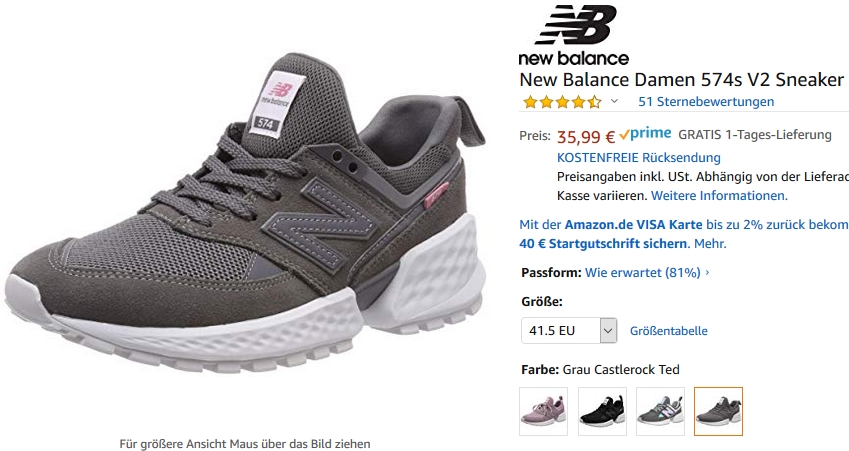The image size is (849, 451).
Task: Expand Passform Wie erwartet (81%) details
Action: [647, 272]
